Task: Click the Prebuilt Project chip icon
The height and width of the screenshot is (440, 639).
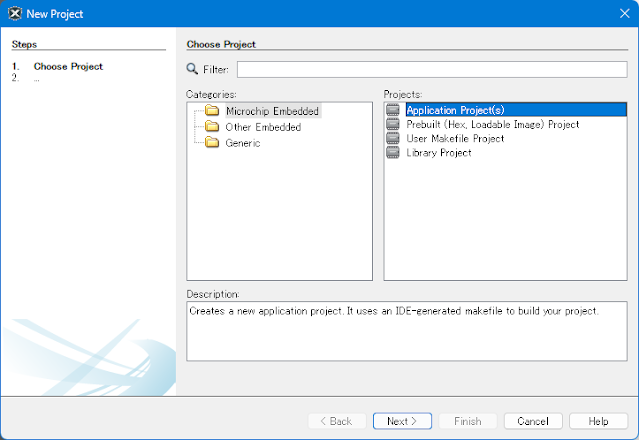Action: [393, 124]
